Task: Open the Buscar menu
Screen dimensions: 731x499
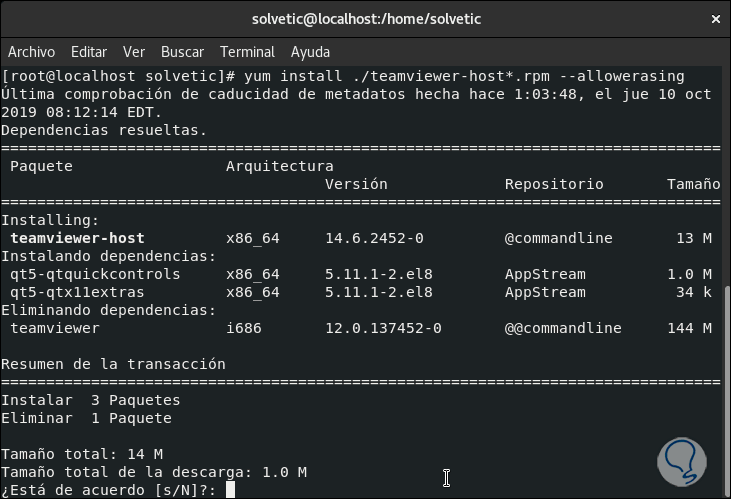Action: coord(182,52)
